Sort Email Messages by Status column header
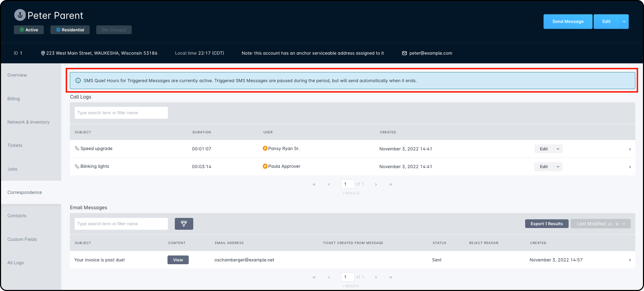644x291 pixels. click(440, 243)
